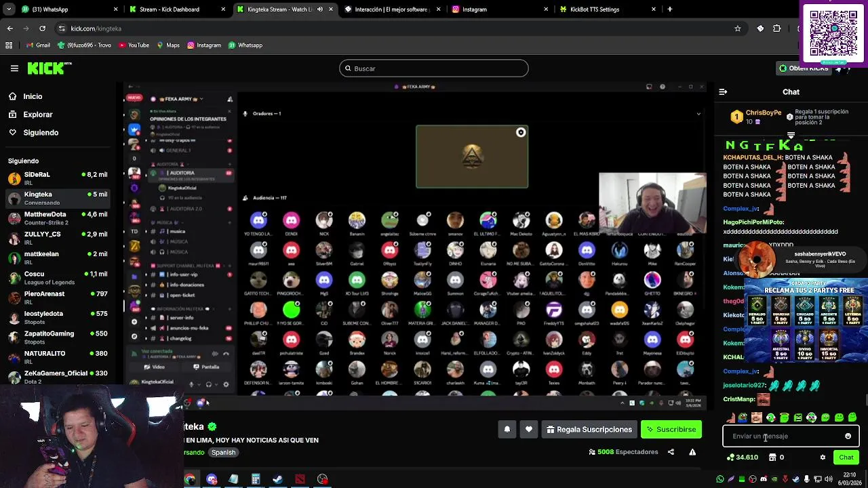
Task: Click Video button in streamed Discord
Action: (x=154, y=367)
